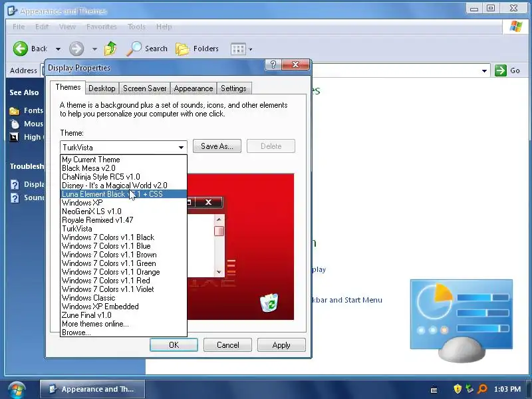Choose Zune Final v1.0 theme
Image resolution: width=532 pixels, height=399 pixels.
pyautogui.click(x=124, y=315)
